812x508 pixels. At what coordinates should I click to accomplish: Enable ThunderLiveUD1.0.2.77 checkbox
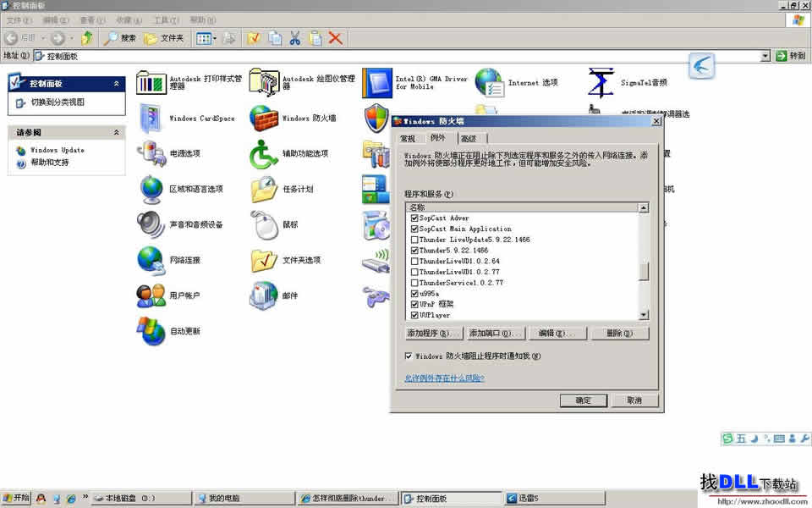coord(414,272)
